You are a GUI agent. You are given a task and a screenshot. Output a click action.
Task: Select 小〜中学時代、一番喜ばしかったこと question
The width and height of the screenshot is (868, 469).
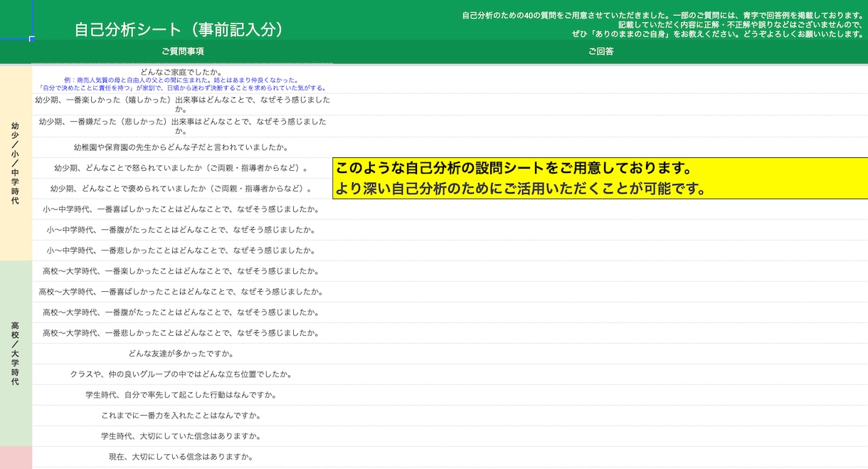[182, 209]
